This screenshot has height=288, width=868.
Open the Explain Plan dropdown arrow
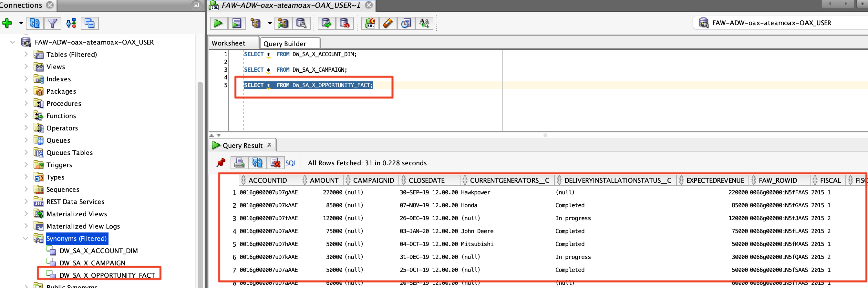click(x=270, y=23)
